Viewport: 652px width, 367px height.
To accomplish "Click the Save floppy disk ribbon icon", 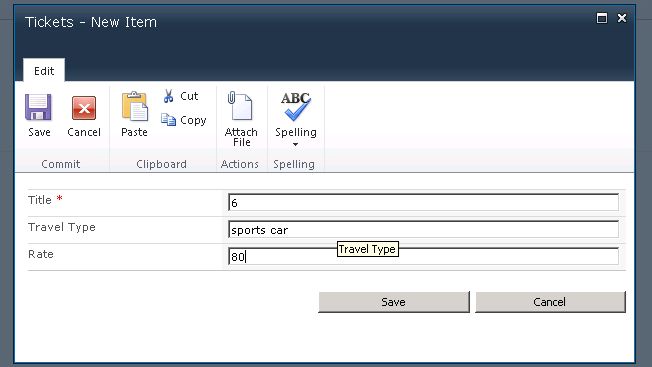I will click(38, 107).
